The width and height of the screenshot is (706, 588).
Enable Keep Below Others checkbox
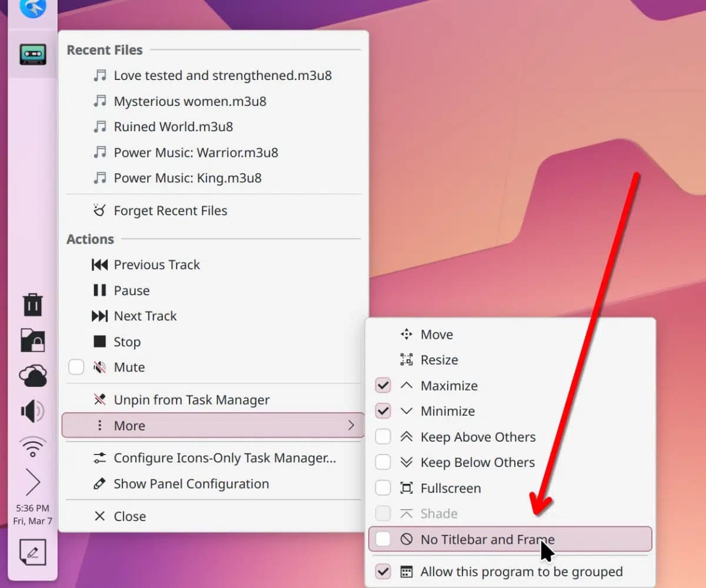(383, 463)
